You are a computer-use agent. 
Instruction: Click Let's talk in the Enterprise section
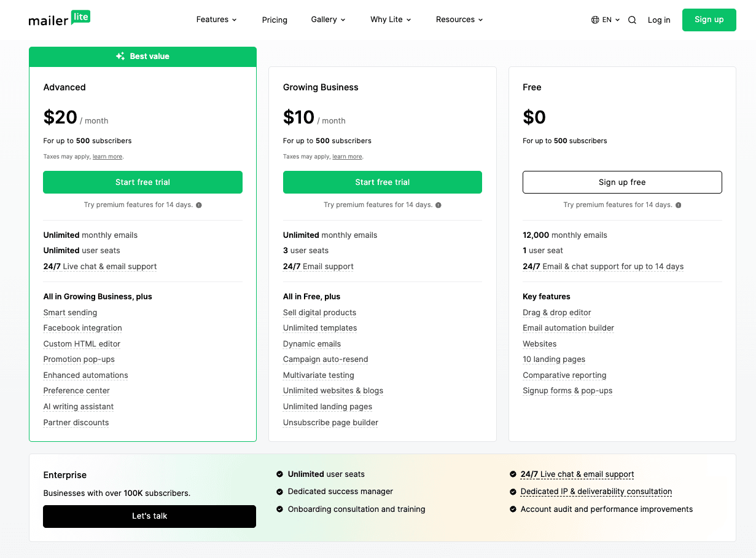149,516
